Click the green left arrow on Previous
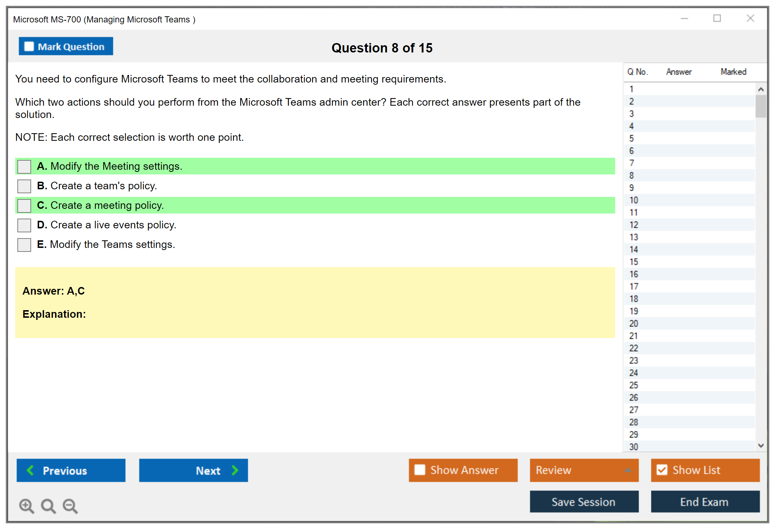 (30, 470)
